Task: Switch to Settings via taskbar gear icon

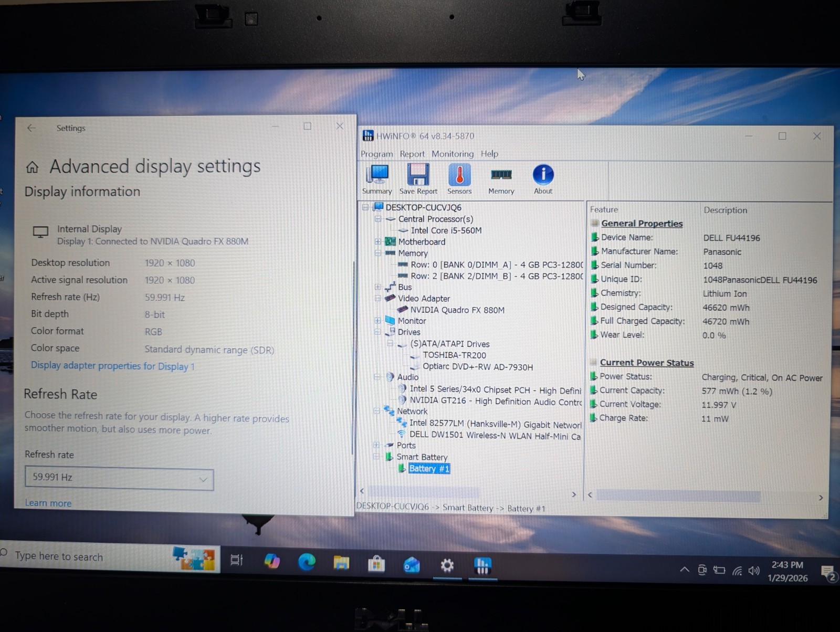Action: pos(447,565)
